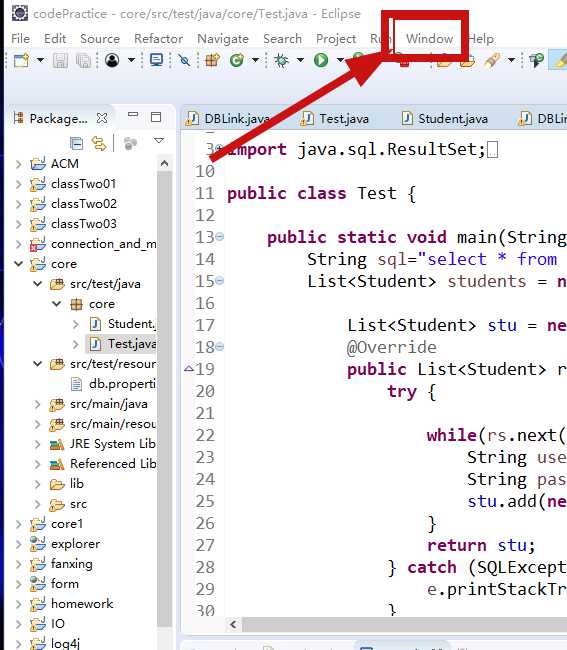Click the Debug bug icon
This screenshot has width=567, height=650.
tap(281, 61)
